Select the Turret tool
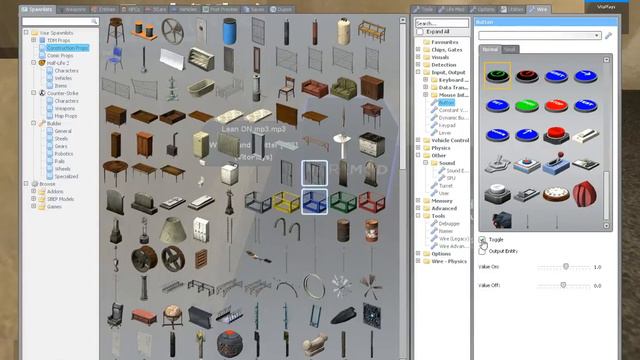640x360 pixels. [x=446, y=185]
